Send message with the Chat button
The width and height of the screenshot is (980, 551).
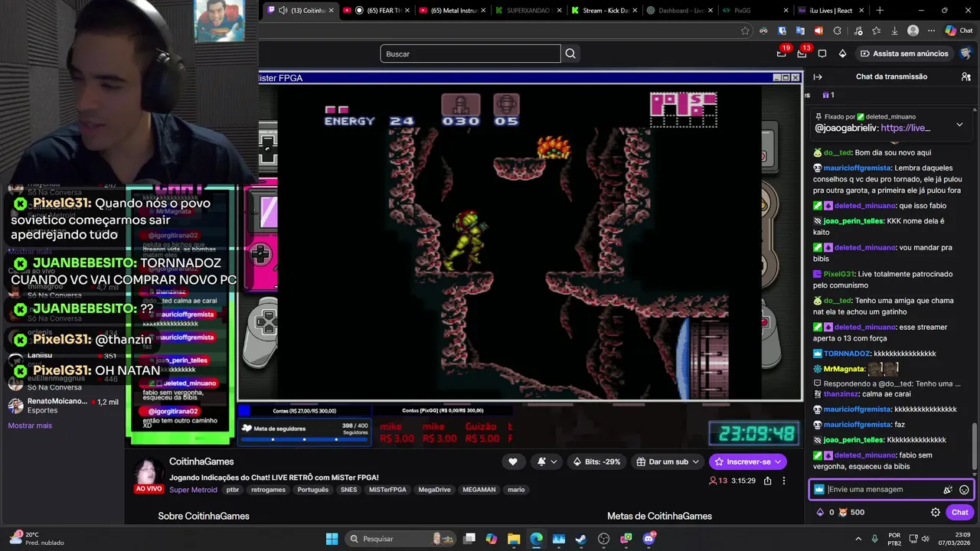tap(960, 513)
